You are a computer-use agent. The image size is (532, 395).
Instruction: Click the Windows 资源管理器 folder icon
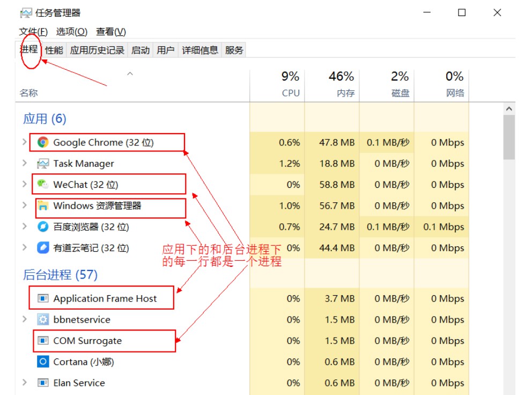(x=43, y=206)
